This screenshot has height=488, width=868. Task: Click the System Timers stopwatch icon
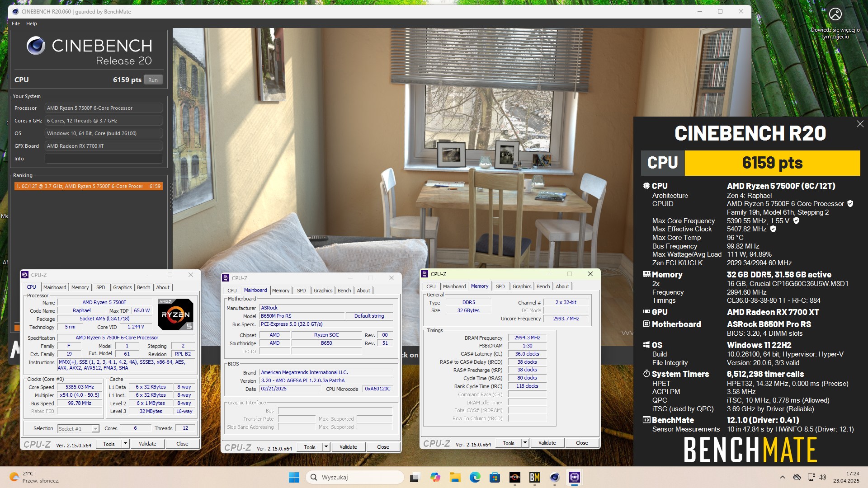tap(646, 374)
